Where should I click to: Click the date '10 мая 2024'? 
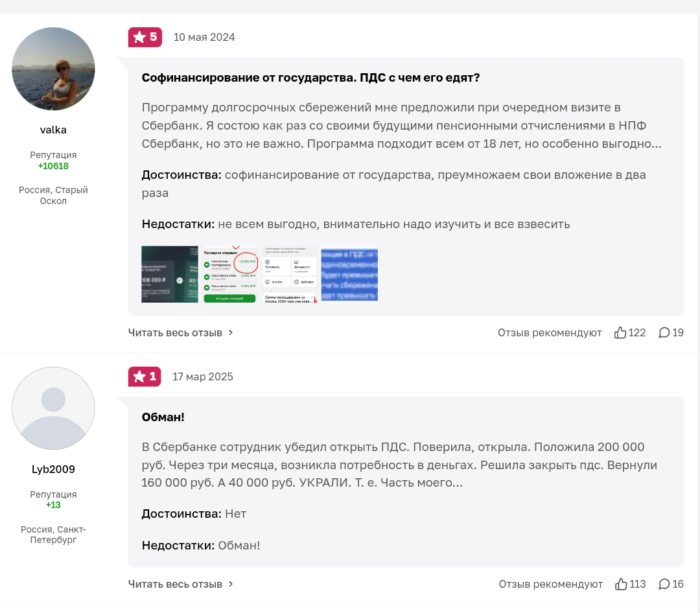204,37
